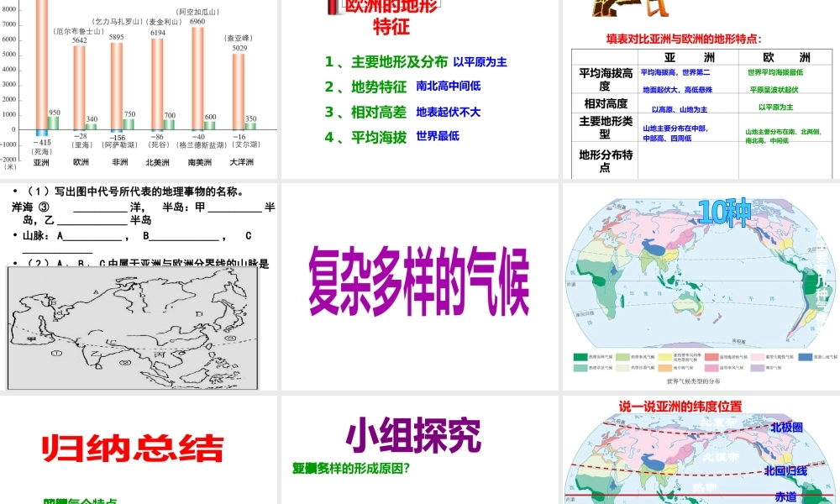Click the 北回归线 label on latitude map
This screenshot has height=504, width=840.
pos(785,470)
